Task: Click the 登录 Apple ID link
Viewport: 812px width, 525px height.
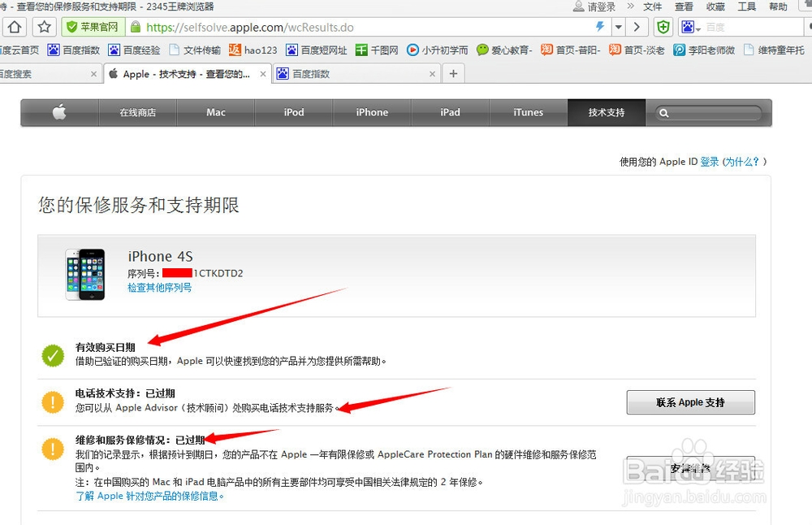Action: coord(710,162)
